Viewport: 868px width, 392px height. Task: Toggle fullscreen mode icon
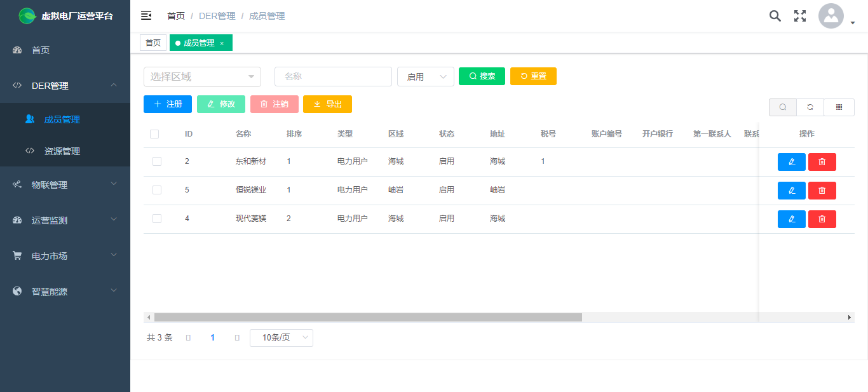pyautogui.click(x=800, y=16)
